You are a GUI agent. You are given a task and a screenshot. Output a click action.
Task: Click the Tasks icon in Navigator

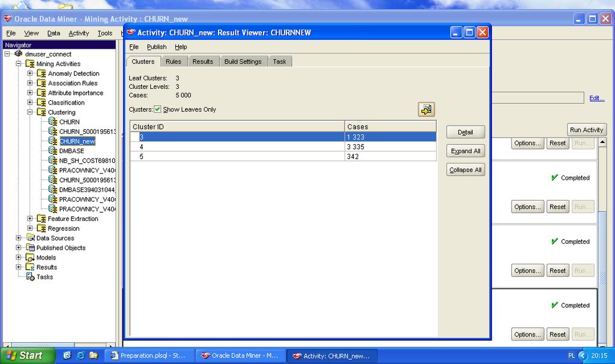point(30,276)
